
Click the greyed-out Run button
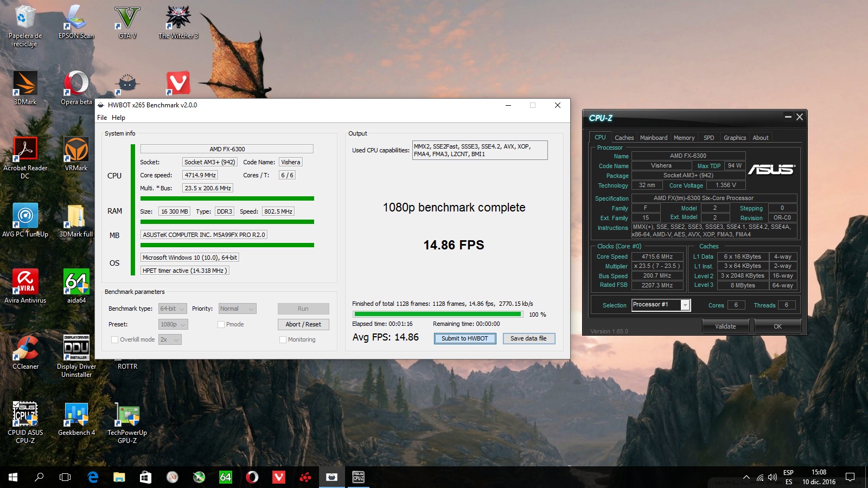click(x=303, y=309)
